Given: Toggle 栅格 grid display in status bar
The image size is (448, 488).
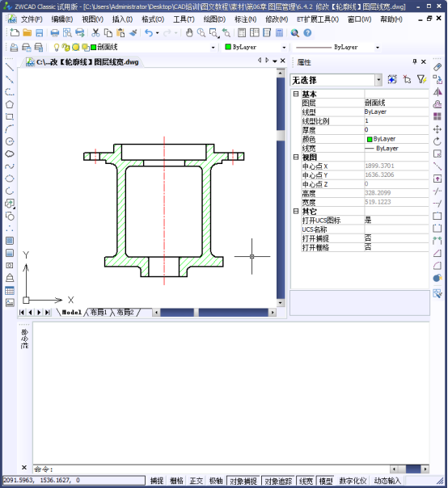Looking at the screenshot, I should (176, 481).
